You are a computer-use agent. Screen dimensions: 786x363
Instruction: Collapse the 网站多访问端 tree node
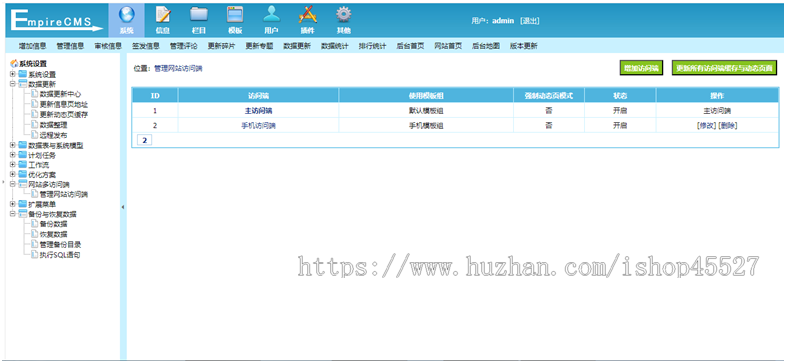tap(13, 184)
